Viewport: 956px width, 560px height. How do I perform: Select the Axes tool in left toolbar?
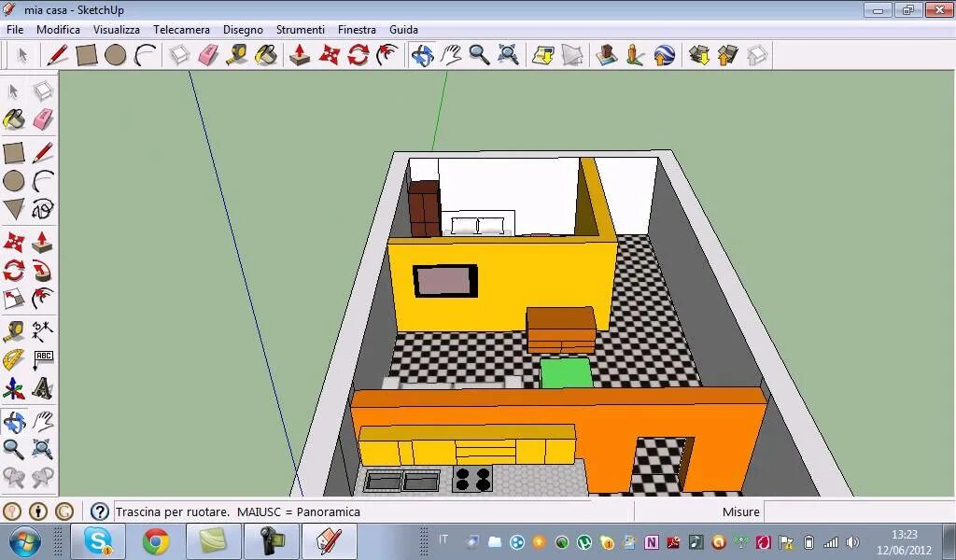pos(13,388)
